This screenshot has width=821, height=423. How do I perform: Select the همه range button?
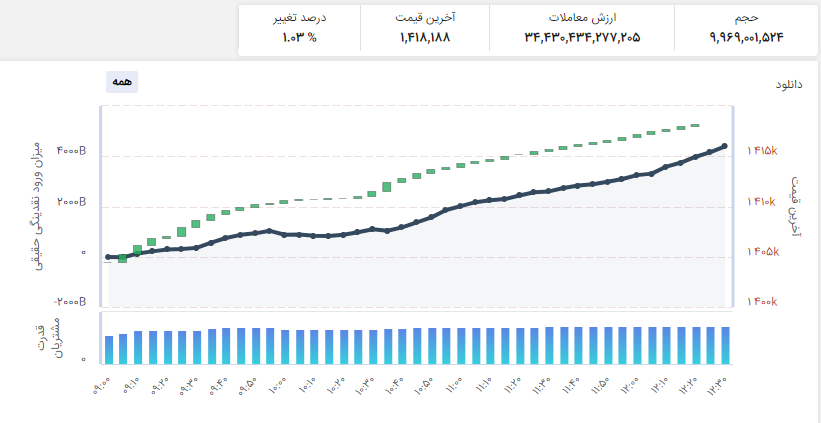122,82
